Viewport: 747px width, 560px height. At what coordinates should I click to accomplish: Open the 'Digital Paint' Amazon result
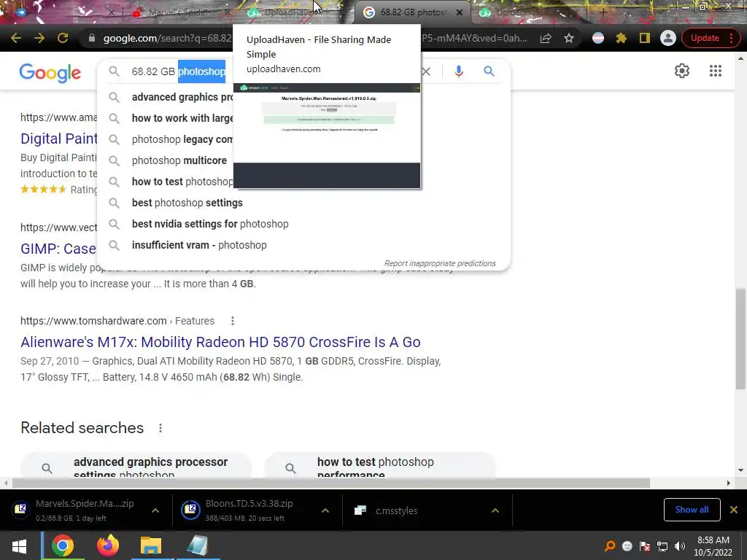click(58, 139)
